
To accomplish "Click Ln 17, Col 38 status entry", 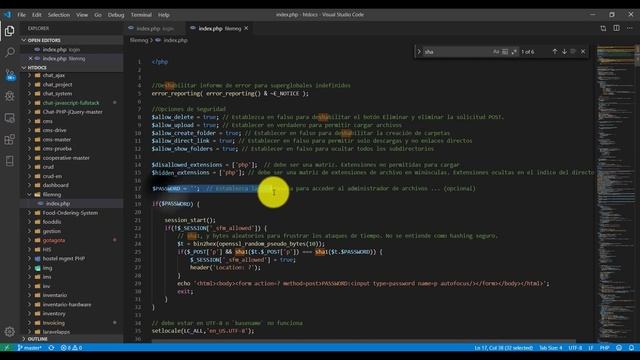I will pyautogui.click(x=503, y=348).
